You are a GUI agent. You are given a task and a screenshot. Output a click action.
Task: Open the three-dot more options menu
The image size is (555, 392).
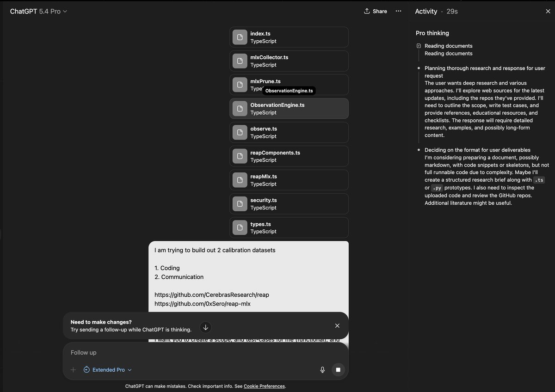399,11
